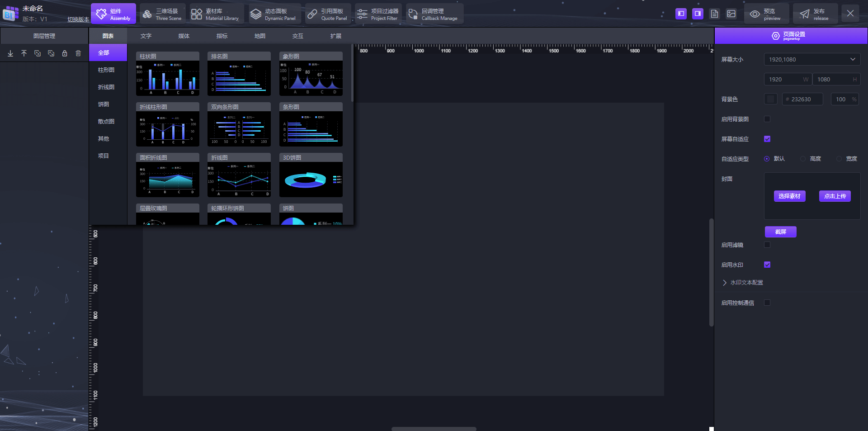Pick the 柱状图 chart thumbnail

[168, 74]
